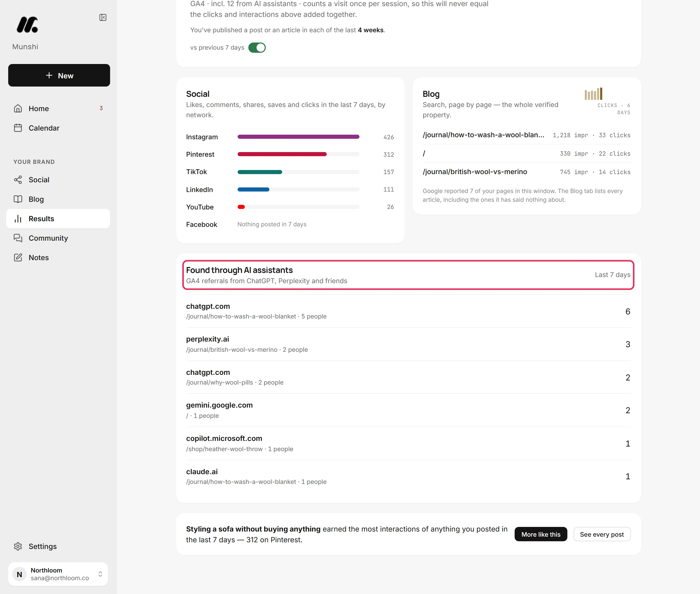
Task: Click the Facebook row label
Action: click(x=202, y=225)
